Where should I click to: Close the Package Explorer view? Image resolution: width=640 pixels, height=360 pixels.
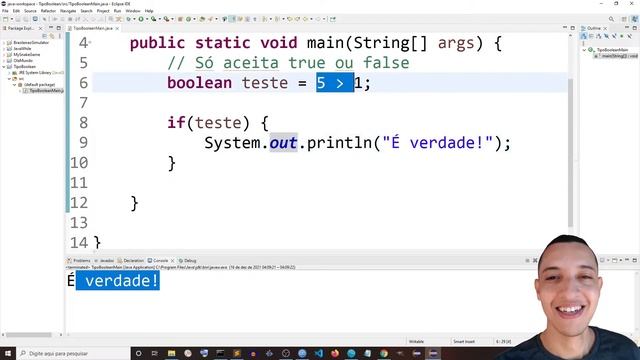coord(40,28)
